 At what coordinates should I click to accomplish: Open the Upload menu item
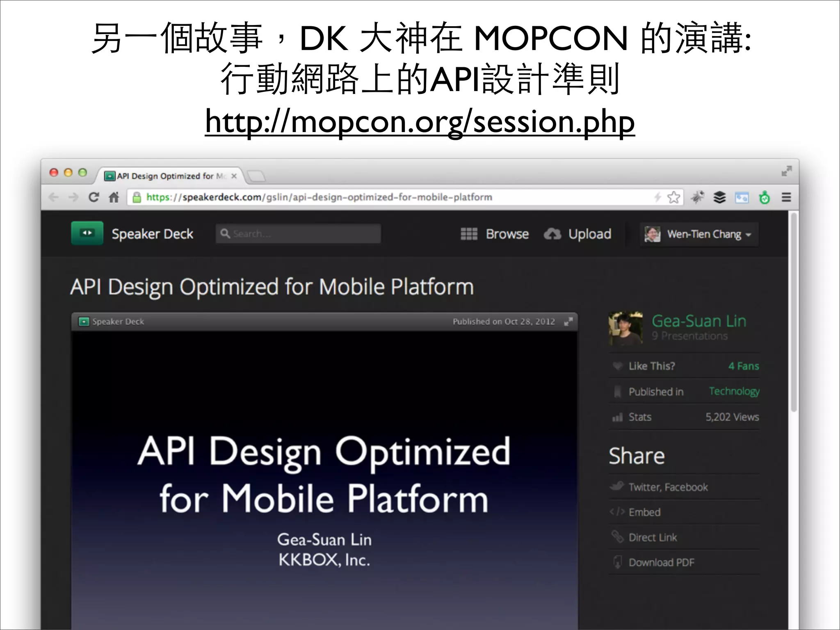590,234
